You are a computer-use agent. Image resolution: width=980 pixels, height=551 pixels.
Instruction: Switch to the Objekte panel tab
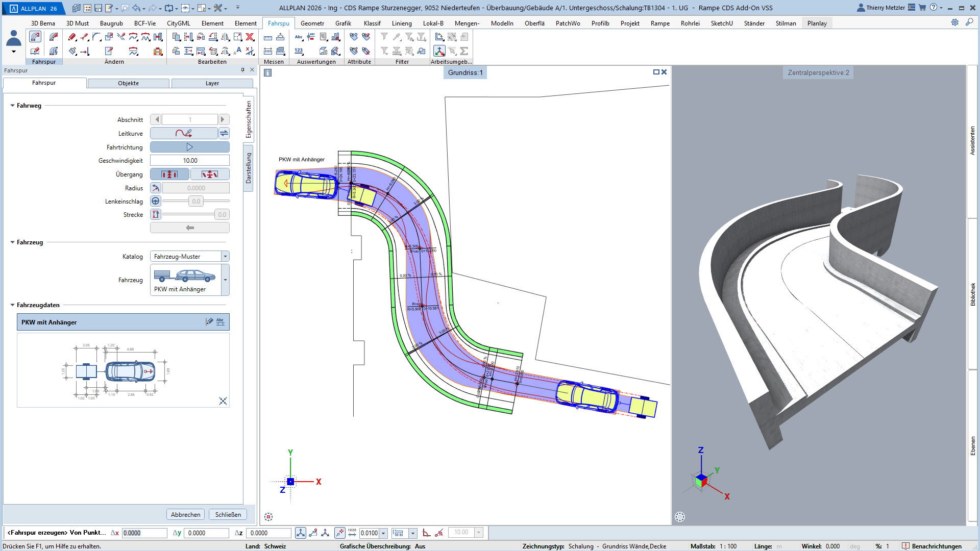click(128, 83)
